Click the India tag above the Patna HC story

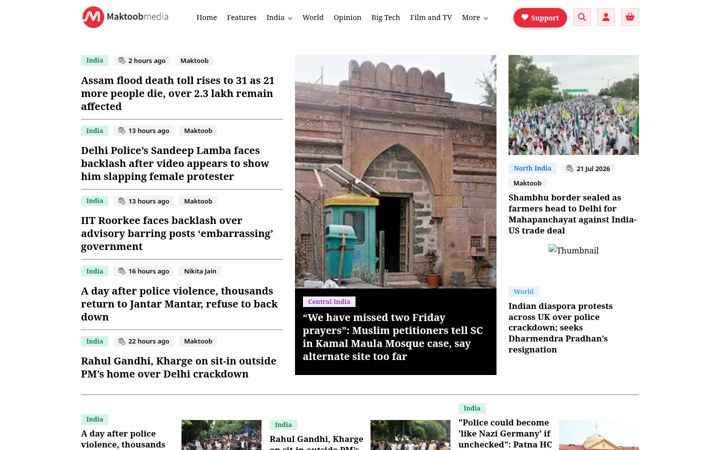pyautogui.click(x=472, y=408)
